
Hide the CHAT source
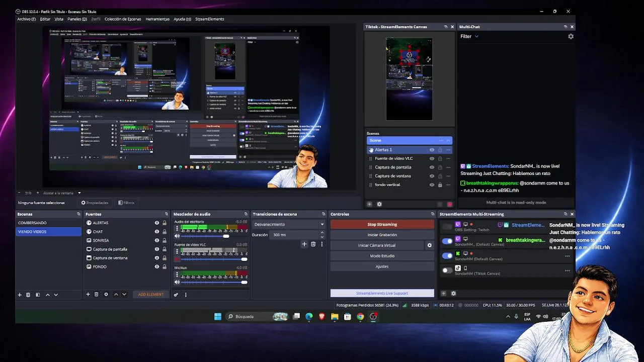coord(156,232)
